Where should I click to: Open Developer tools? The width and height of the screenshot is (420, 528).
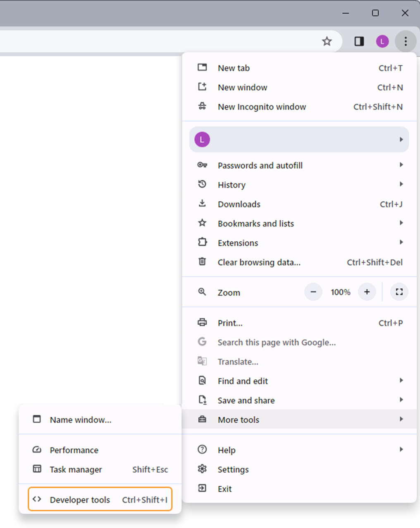point(100,499)
